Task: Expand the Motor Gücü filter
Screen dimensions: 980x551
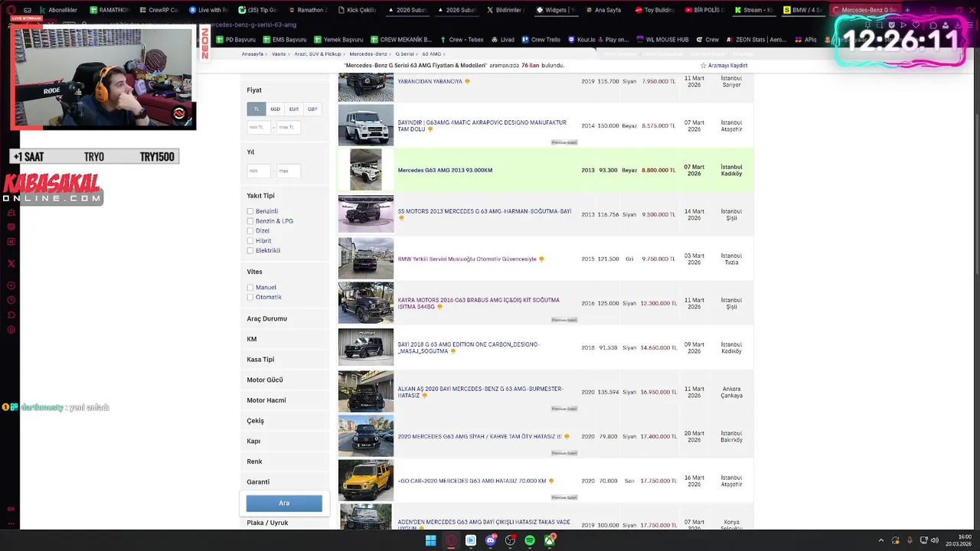Action: 284,380
